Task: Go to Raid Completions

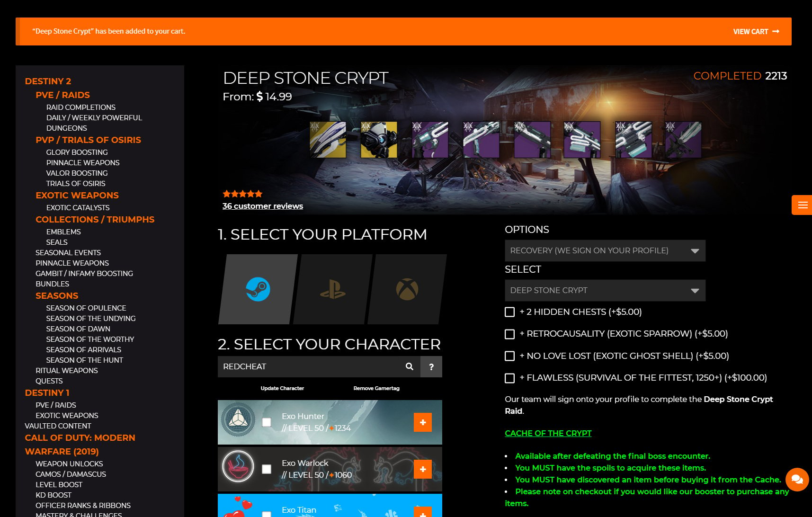Action: (80, 107)
